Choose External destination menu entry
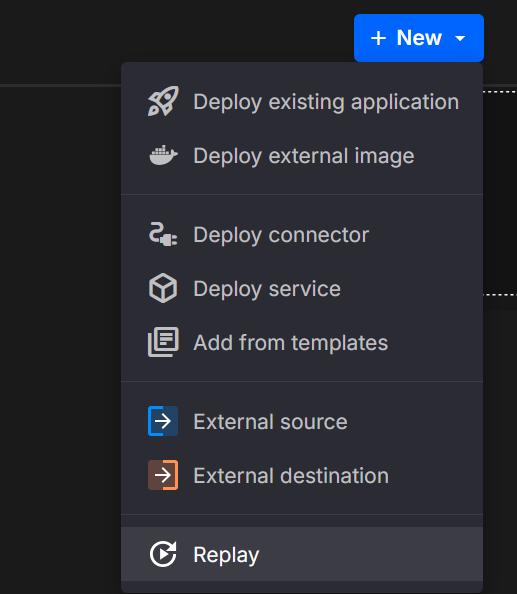 click(x=302, y=475)
